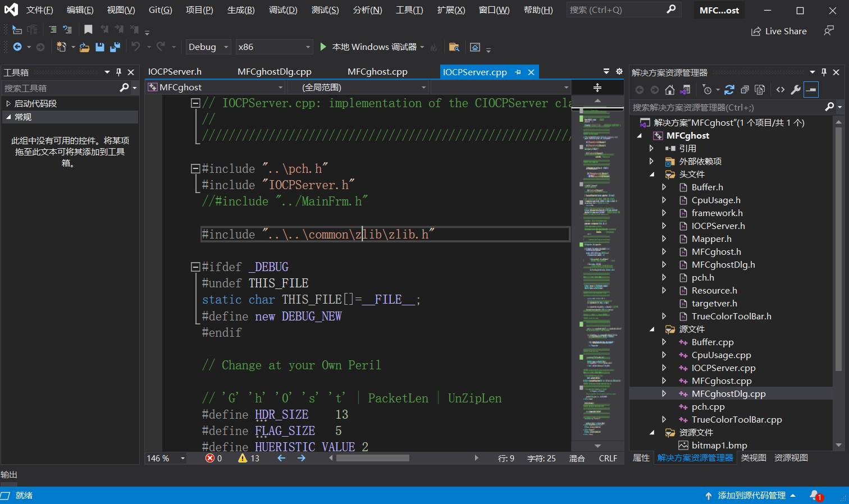The height and width of the screenshot is (504, 849).
Task: Click Solution Explorer home icon
Action: [x=669, y=90]
